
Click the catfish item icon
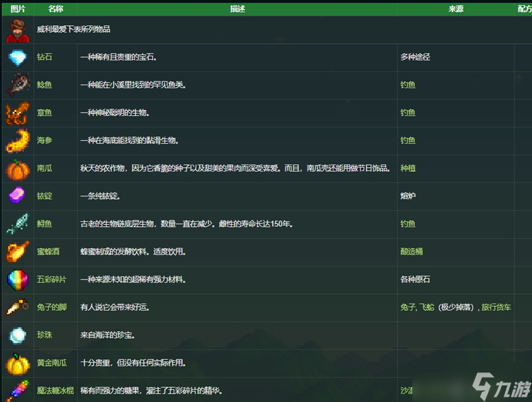(18, 85)
